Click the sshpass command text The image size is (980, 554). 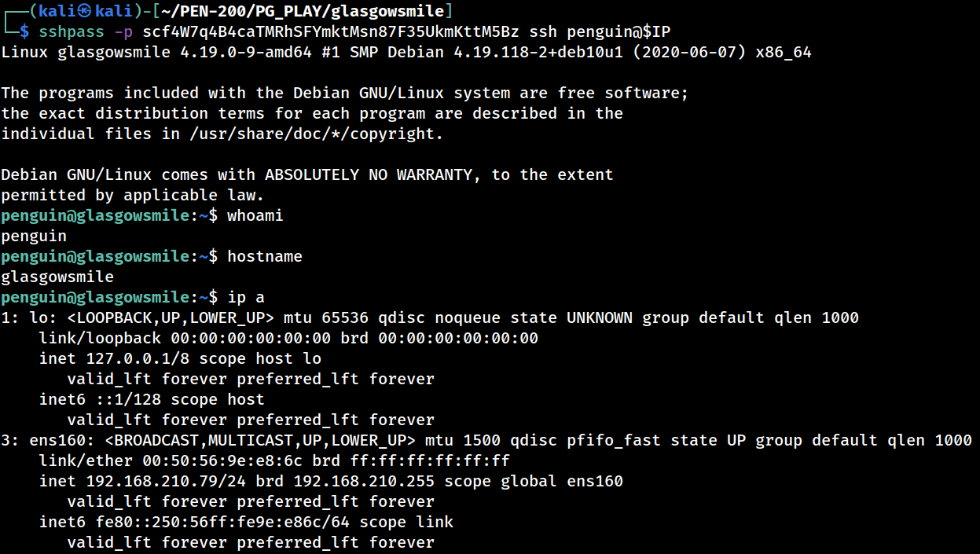click(x=71, y=32)
